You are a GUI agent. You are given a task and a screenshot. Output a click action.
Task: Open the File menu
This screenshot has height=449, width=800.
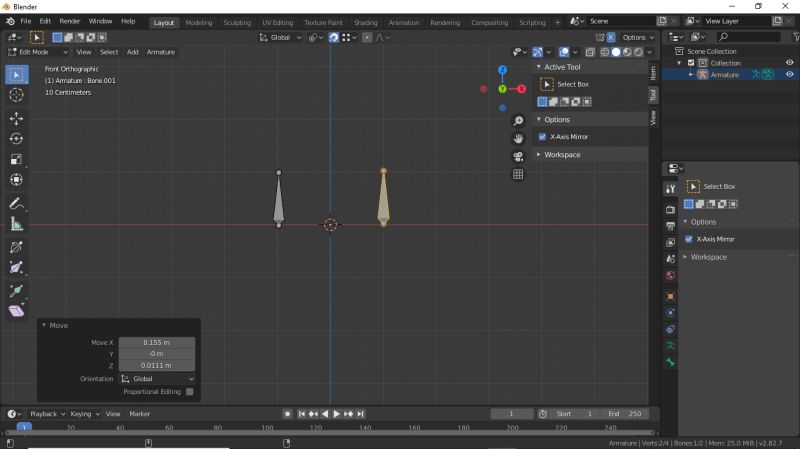[26, 21]
